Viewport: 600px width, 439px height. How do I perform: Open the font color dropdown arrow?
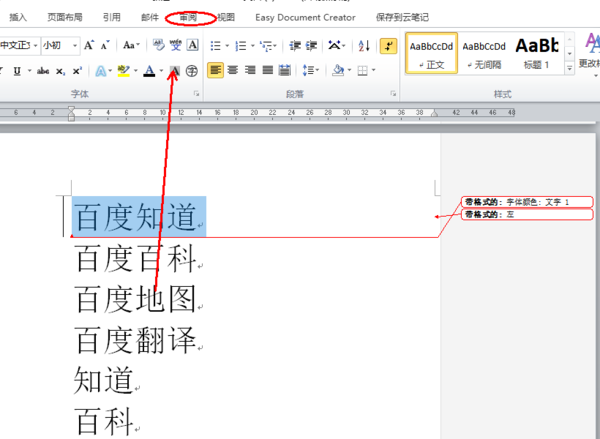click(161, 71)
